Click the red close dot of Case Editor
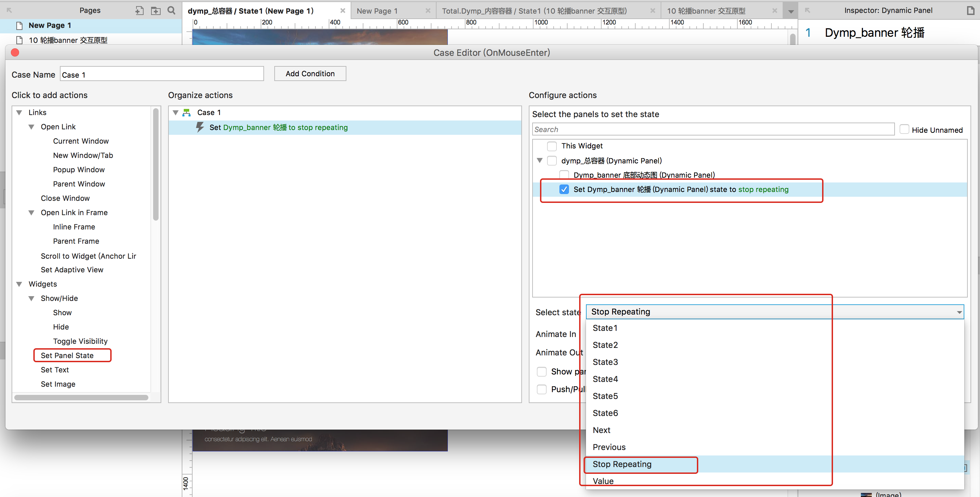980x497 pixels. [15, 52]
